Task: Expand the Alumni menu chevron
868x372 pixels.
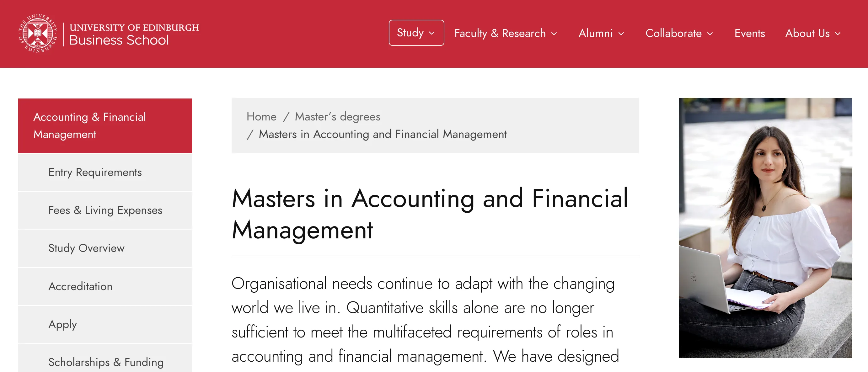Action: pos(621,34)
